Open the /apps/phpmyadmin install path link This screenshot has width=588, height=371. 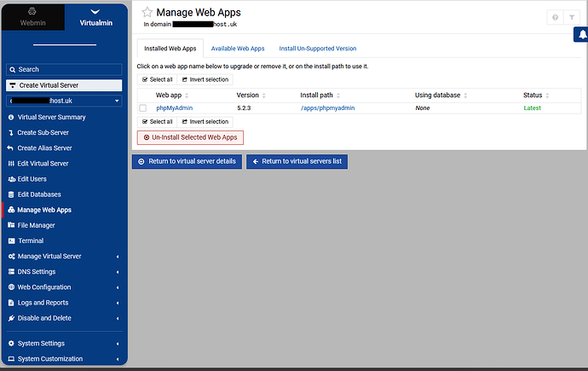(328, 108)
